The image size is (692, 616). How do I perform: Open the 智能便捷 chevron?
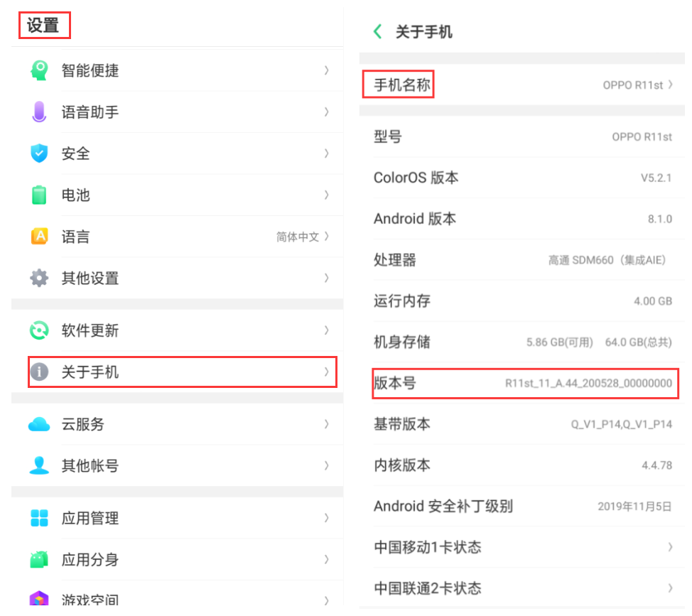(x=327, y=70)
